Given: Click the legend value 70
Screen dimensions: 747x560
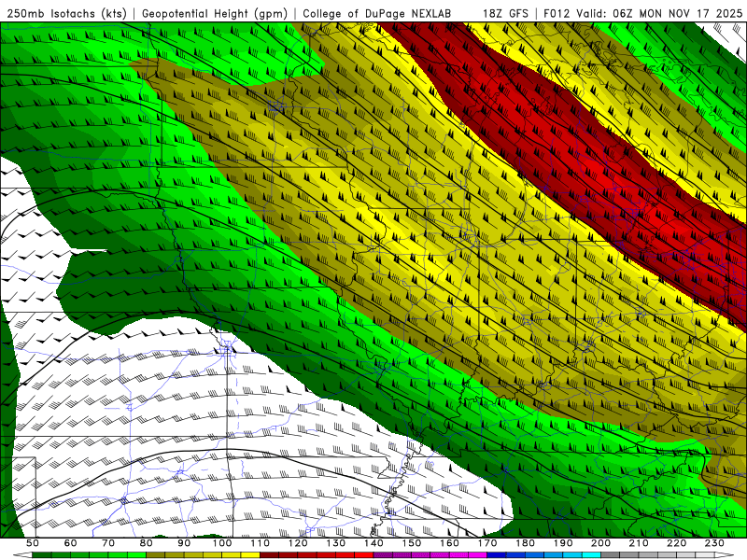Looking at the screenshot, I should pos(108,543).
